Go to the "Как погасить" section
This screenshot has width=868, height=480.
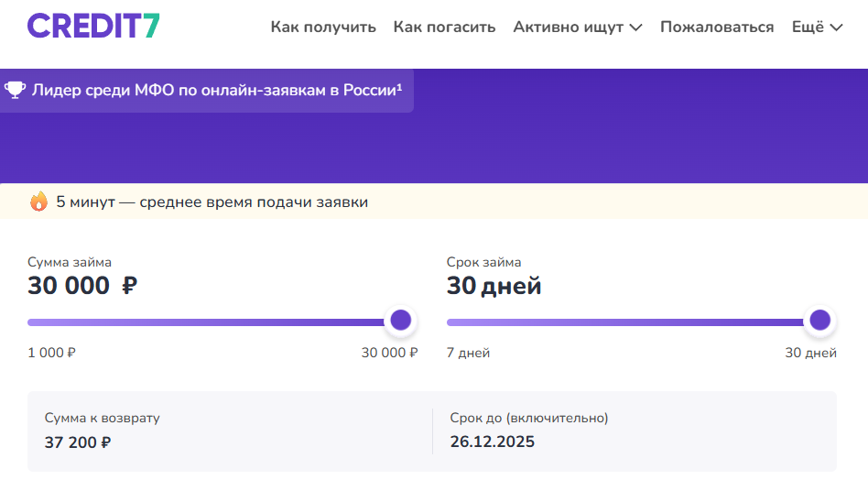point(444,27)
